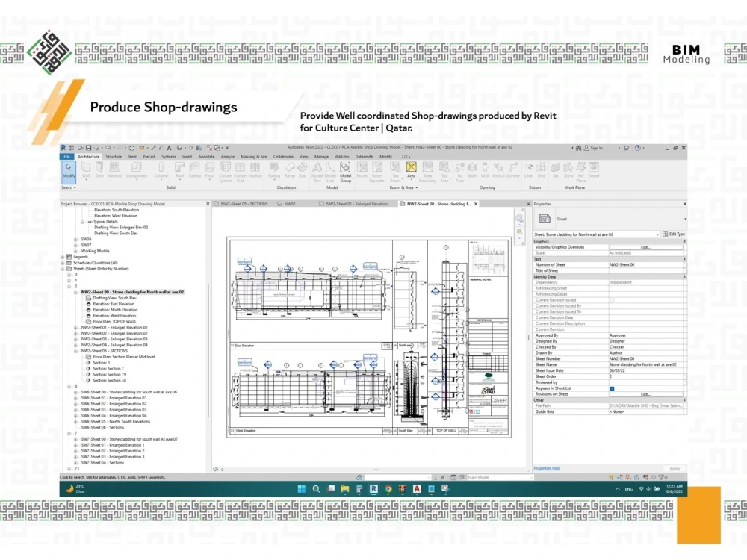Image resolution: width=747 pixels, height=560 pixels.
Task: Click the Sheet Issue Date value field
Action: tap(615, 370)
